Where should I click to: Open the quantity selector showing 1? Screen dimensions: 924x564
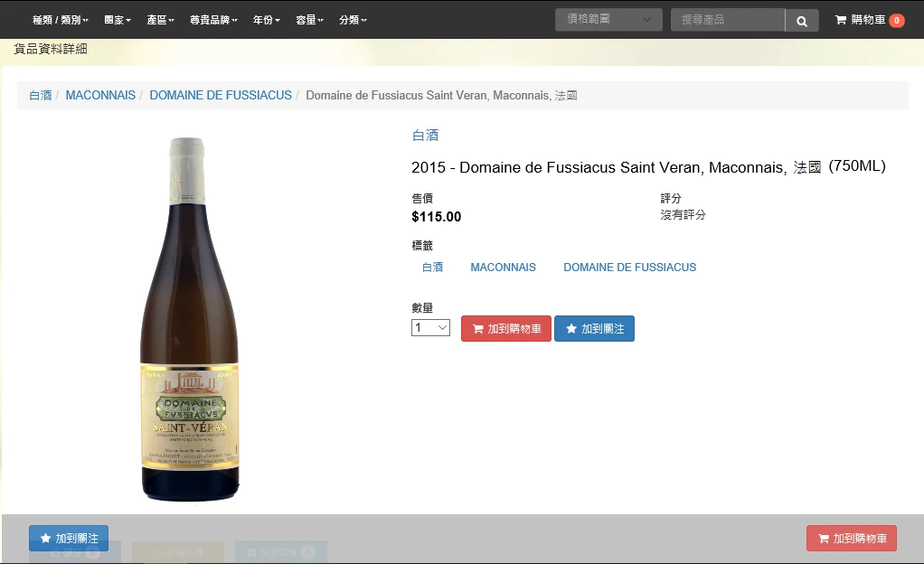pos(430,328)
